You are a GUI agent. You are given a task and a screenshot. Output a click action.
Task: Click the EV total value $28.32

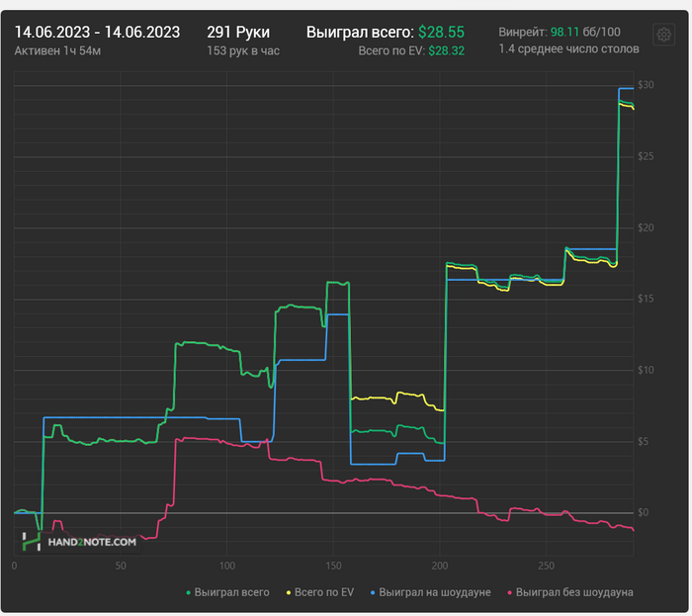point(447,51)
